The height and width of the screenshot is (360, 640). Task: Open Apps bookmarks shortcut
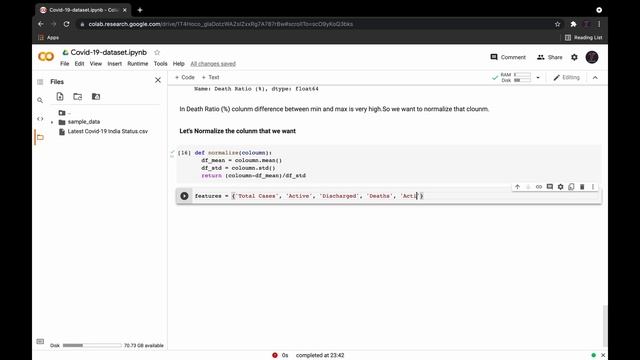49,38
